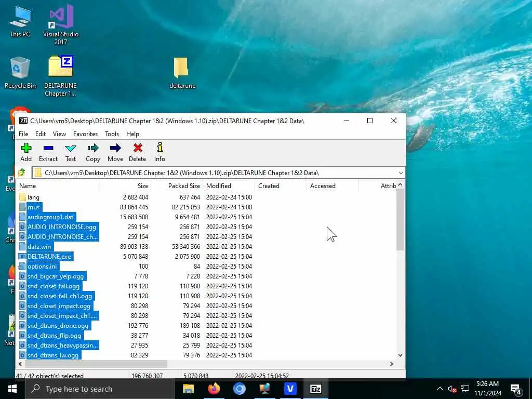This screenshot has width=532, height=399.
Task: Sort by the Size column header
Action: click(125, 186)
